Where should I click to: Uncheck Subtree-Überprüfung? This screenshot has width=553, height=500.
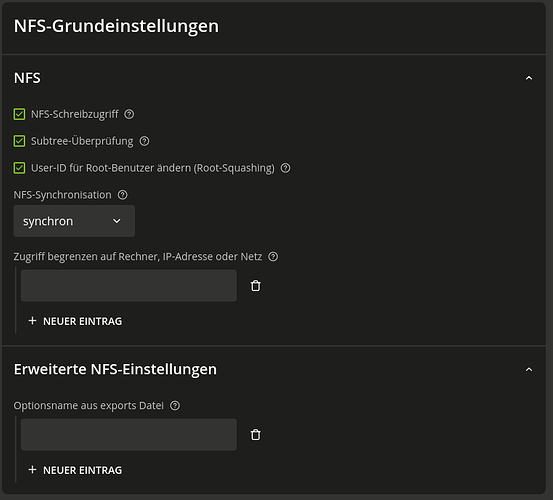coord(19,141)
